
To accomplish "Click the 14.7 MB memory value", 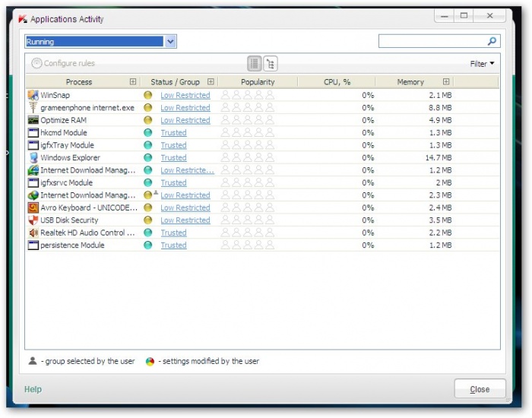I will [439, 158].
